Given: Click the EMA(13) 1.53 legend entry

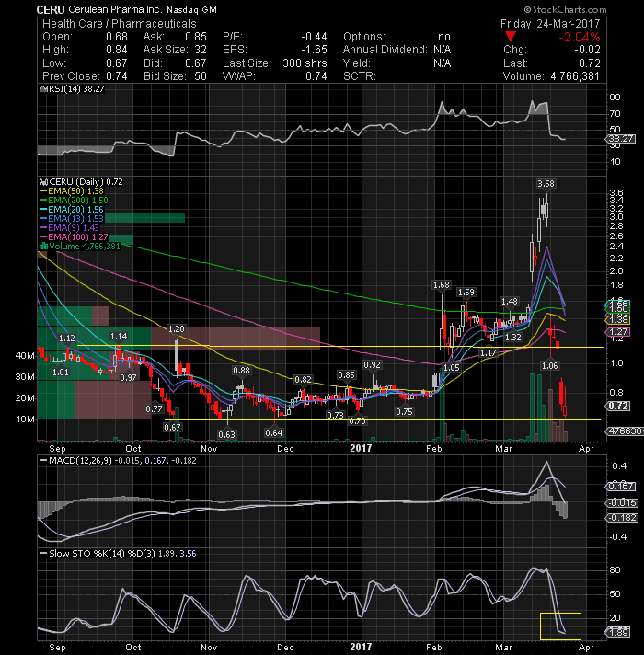Looking at the screenshot, I should point(72,218).
